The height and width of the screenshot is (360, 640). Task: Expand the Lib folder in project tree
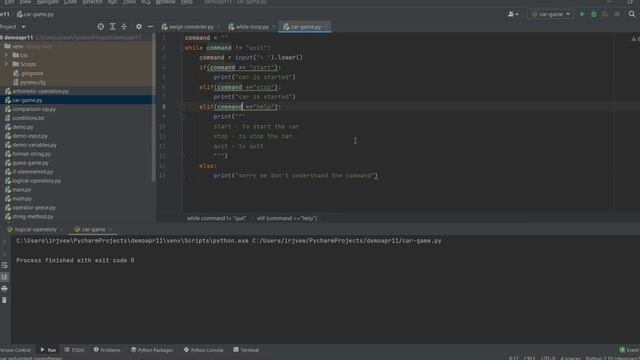pyautogui.click(x=6, y=55)
